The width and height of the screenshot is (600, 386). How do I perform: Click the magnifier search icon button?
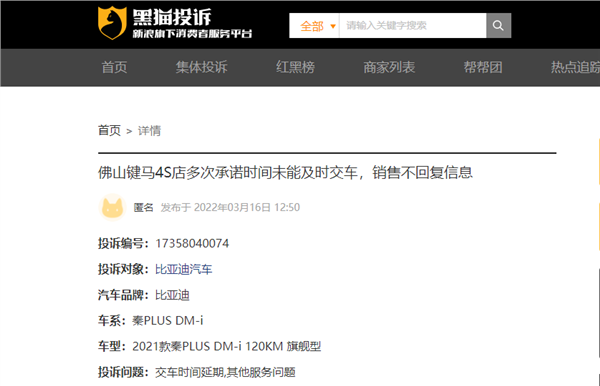(x=498, y=26)
